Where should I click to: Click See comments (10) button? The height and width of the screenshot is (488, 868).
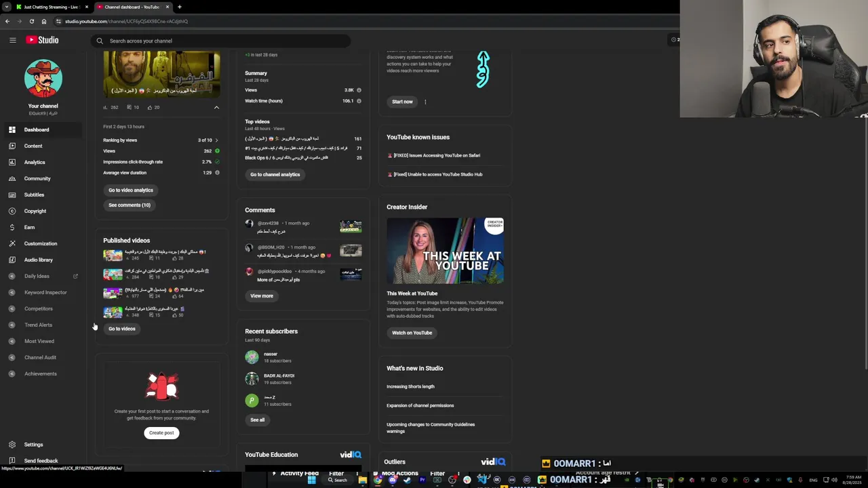[130, 205]
